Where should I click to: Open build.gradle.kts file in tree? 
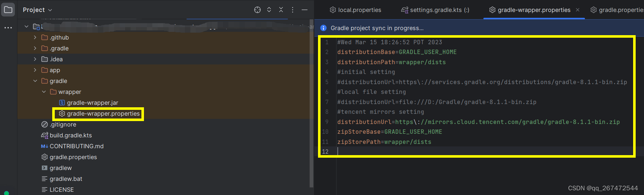(71, 135)
